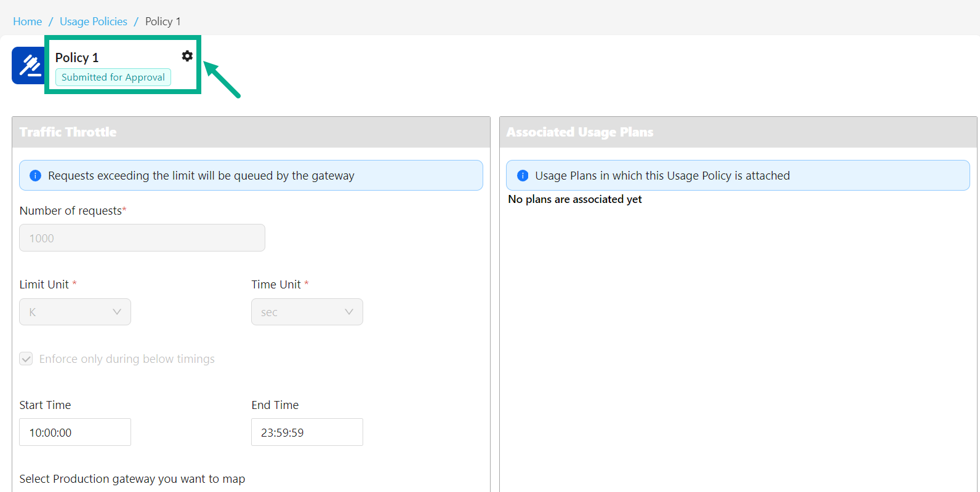Click the info icon in Usage Plans notice
The image size is (980, 492).
pyautogui.click(x=523, y=176)
